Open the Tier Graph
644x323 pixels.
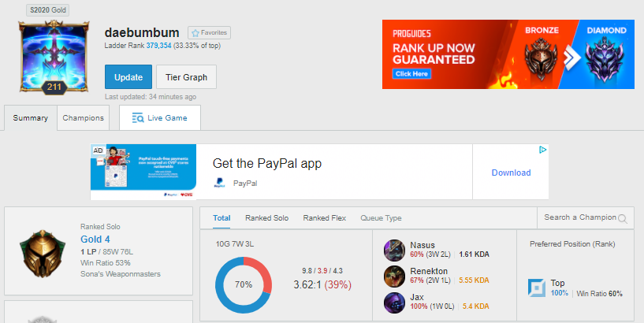(x=187, y=76)
